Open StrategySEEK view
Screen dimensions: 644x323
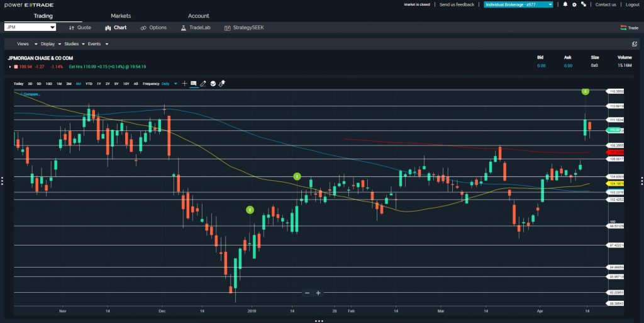click(x=244, y=28)
